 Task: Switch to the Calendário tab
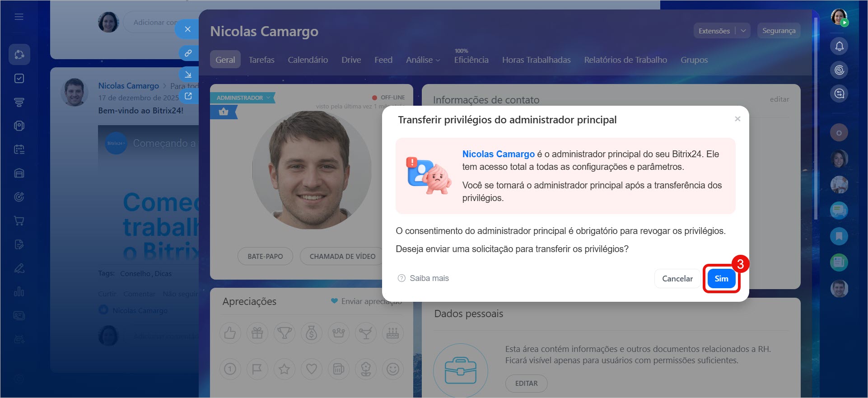(308, 60)
